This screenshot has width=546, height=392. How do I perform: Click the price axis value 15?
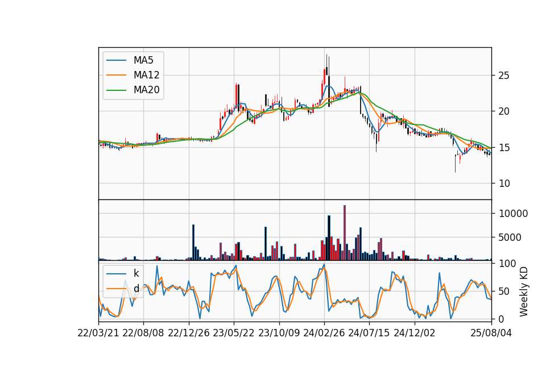[504, 148]
